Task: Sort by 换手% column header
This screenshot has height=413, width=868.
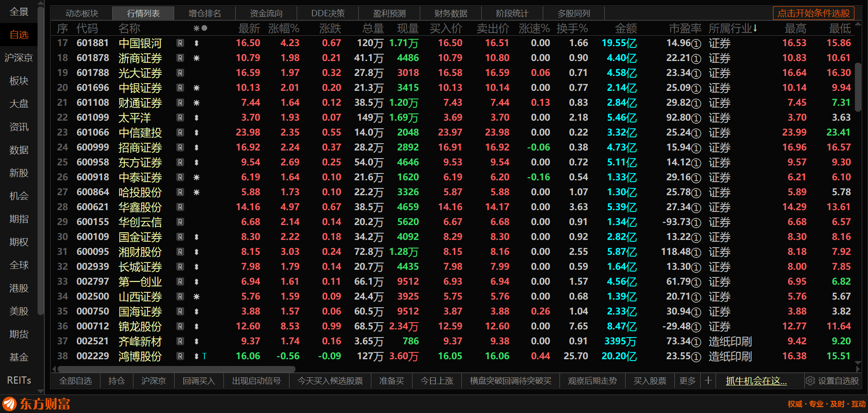Action: tap(572, 28)
